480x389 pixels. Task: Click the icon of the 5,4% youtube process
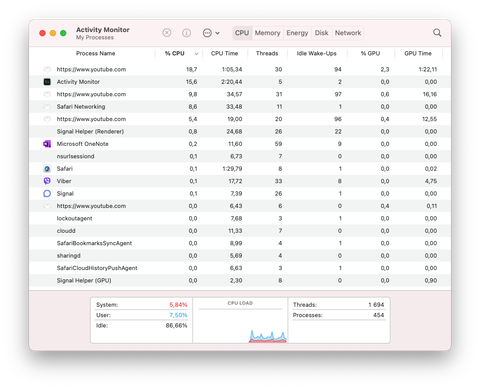coord(47,119)
